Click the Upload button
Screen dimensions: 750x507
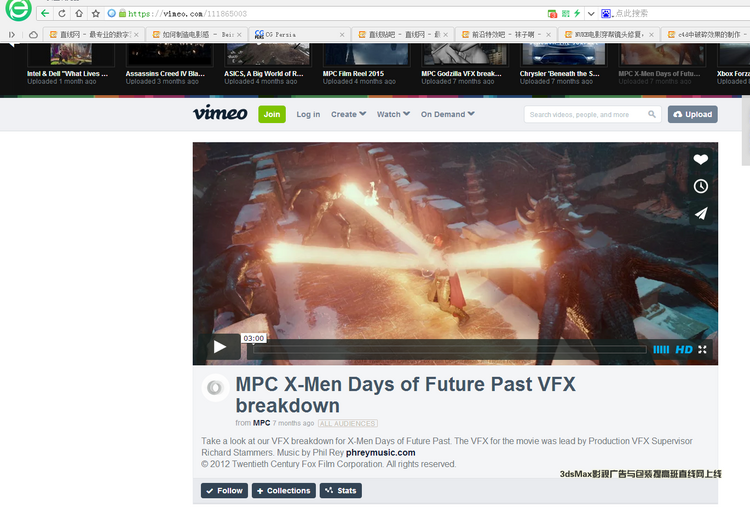tap(693, 114)
